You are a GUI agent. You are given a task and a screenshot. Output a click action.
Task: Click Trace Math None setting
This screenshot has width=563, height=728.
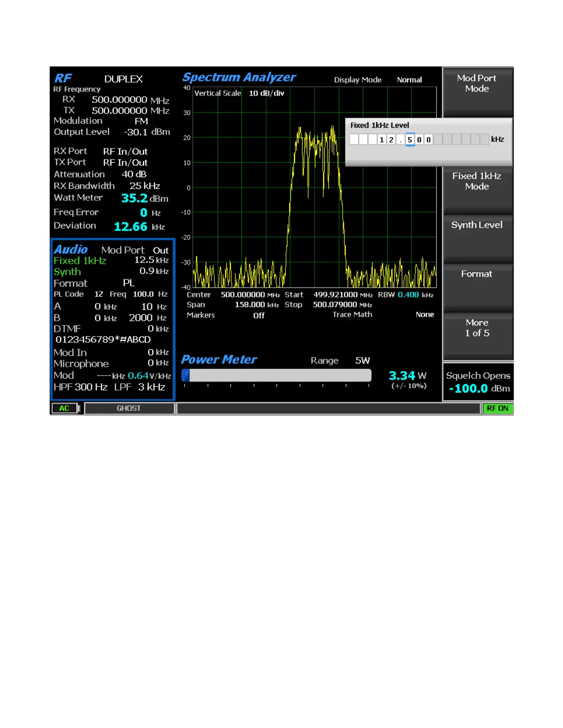(x=425, y=315)
